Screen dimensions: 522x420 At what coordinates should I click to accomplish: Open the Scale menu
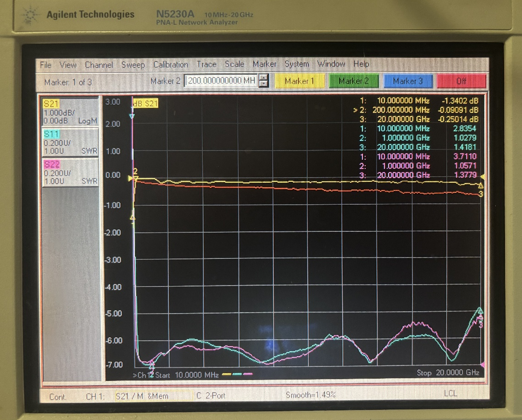click(x=234, y=65)
